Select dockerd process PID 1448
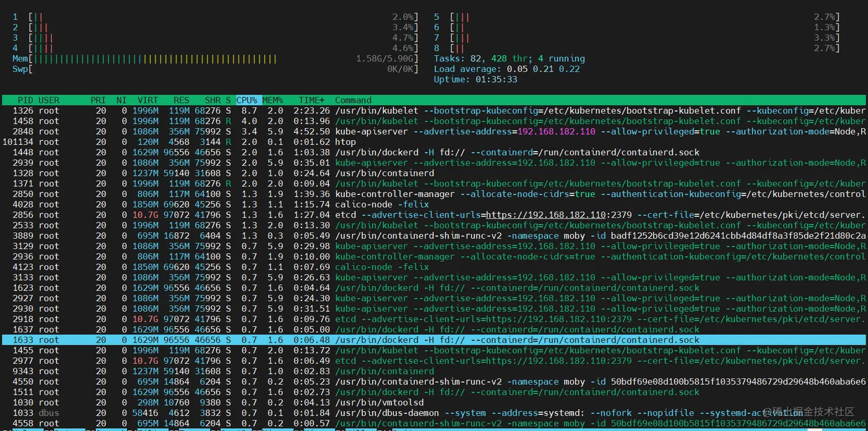 point(434,152)
